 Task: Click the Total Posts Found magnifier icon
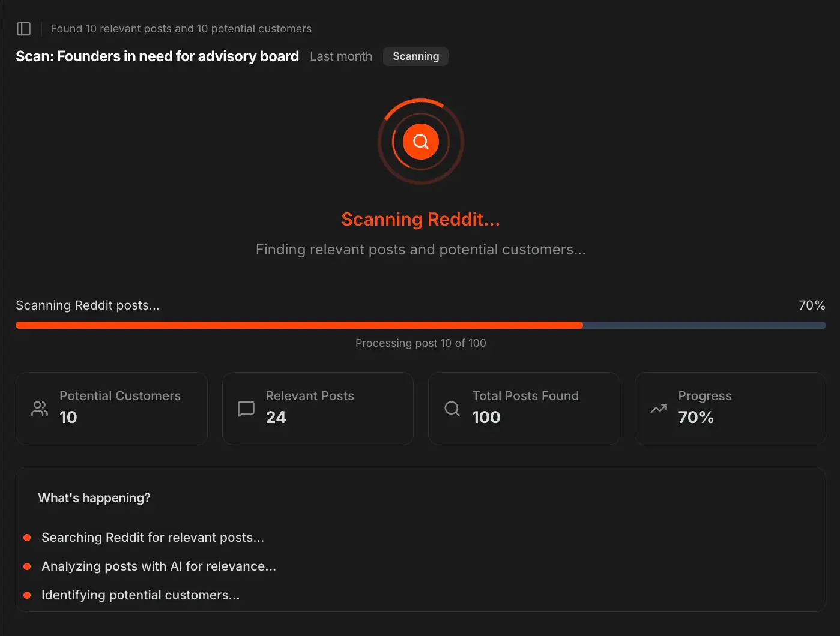(452, 409)
